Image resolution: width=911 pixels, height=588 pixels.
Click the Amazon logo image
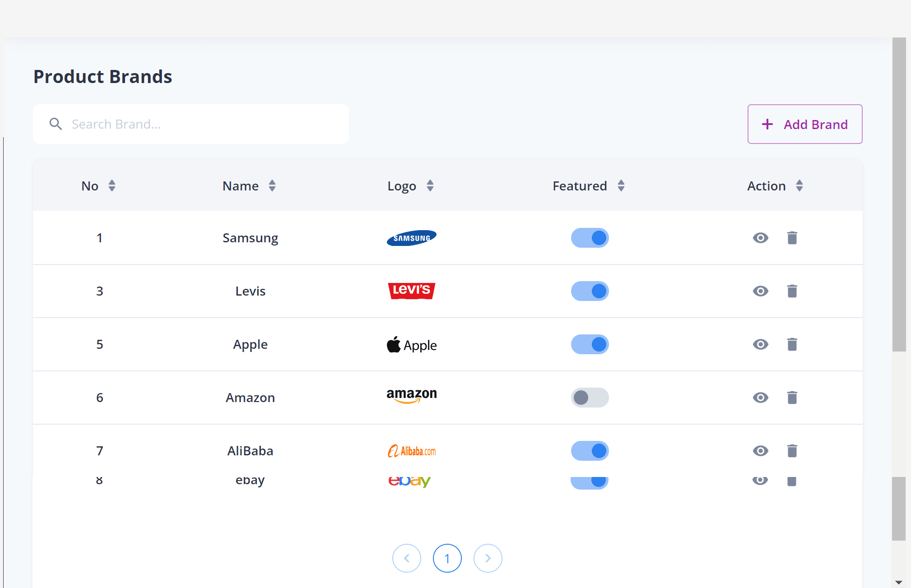click(x=412, y=396)
